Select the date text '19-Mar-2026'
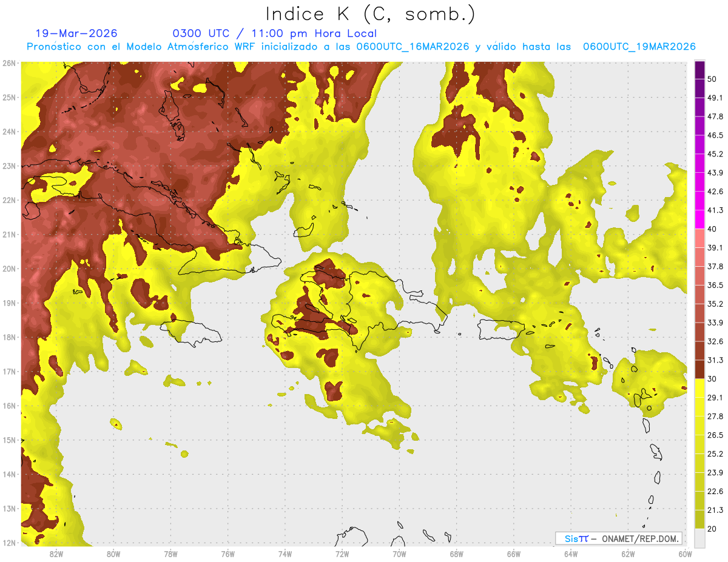728x562 pixels. (76, 33)
